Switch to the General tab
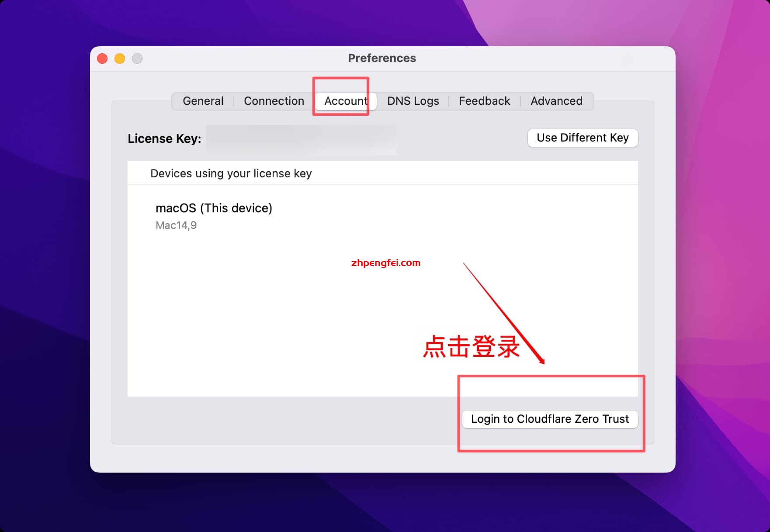Viewport: 770px width, 532px height. click(x=203, y=101)
